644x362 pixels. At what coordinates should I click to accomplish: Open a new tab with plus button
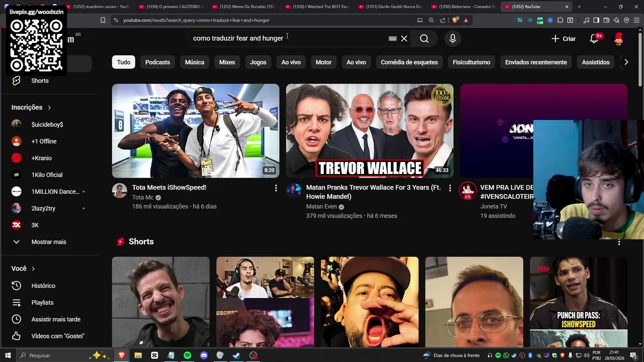coord(579,7)
